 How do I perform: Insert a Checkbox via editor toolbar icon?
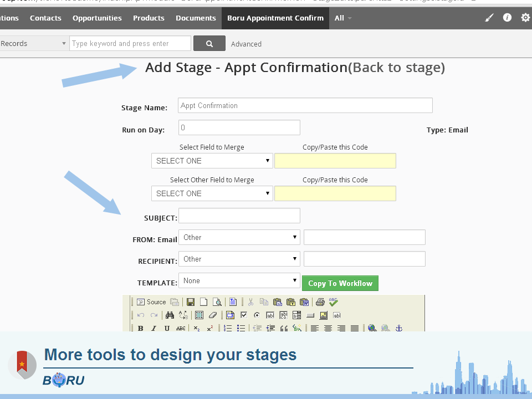click(x=244, y=315)
